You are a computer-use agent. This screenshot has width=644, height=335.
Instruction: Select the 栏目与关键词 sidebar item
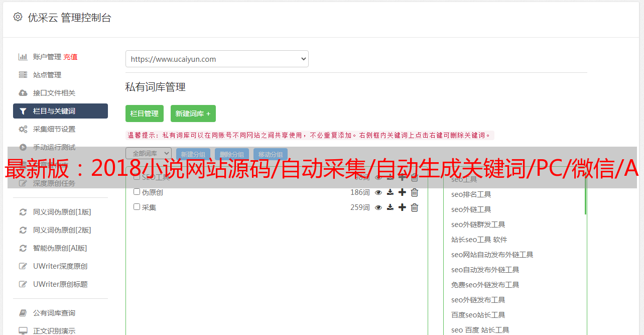click(x=60, y=111)
